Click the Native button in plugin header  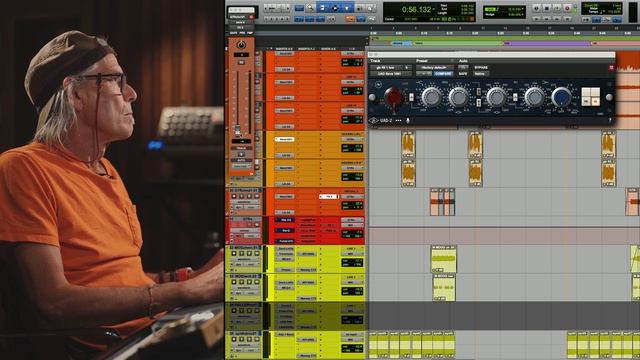point(480,74)
